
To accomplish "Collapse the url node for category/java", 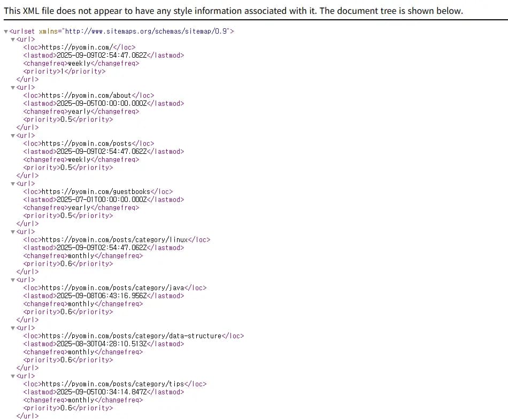I will pyautogui.click(x=13, y=280).
